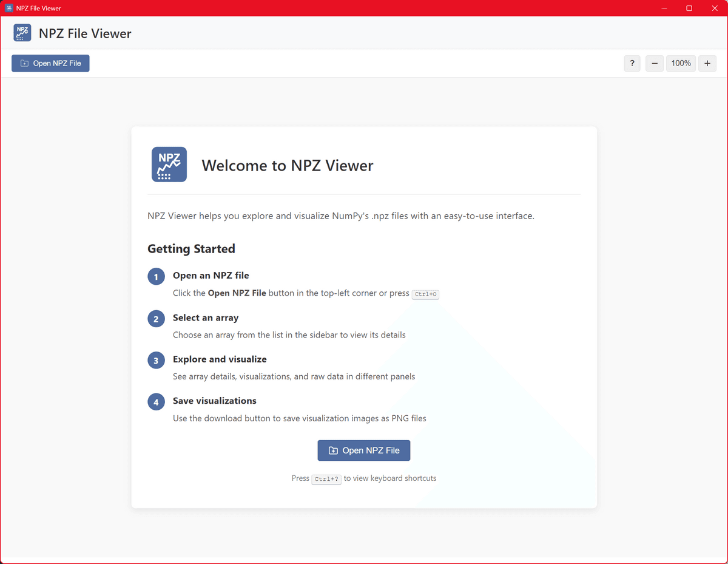Zoom out using the minus button

point(654,63)
